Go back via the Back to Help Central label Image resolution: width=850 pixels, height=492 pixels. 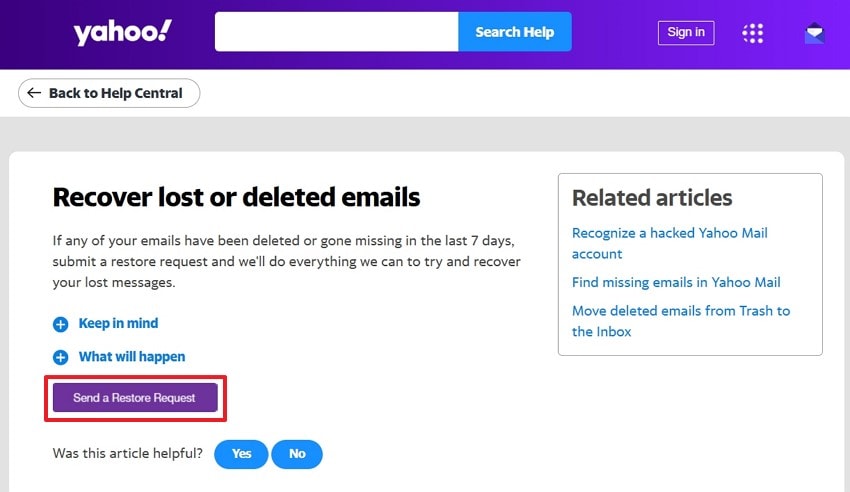pos(115,93)
